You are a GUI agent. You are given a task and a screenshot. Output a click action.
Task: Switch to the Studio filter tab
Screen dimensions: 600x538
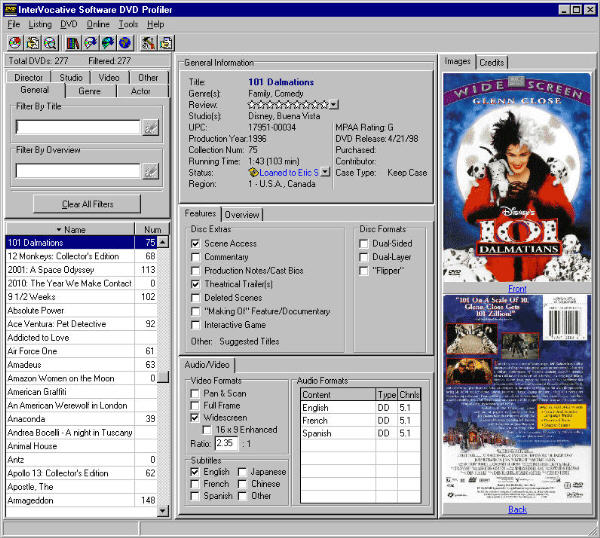click(71, 78)
